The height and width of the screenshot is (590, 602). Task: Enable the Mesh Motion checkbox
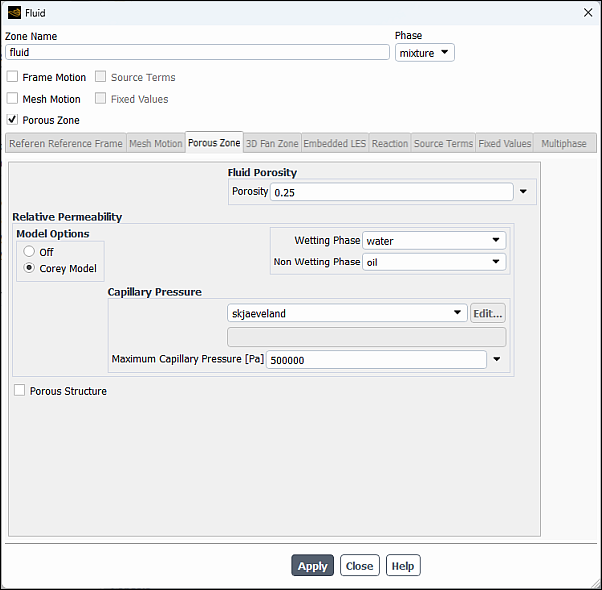coord(12,99)
